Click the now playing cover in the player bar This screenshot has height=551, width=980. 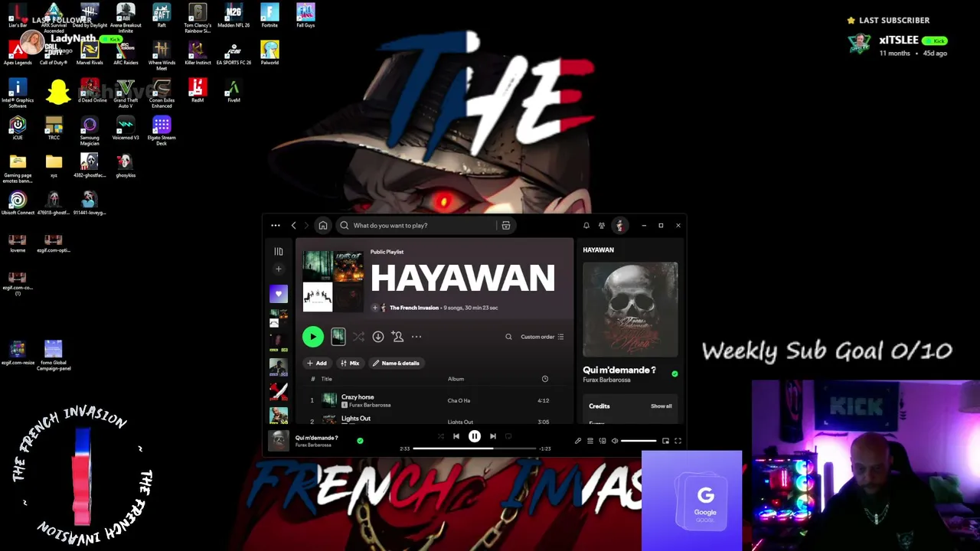click(x=279, y=441)
